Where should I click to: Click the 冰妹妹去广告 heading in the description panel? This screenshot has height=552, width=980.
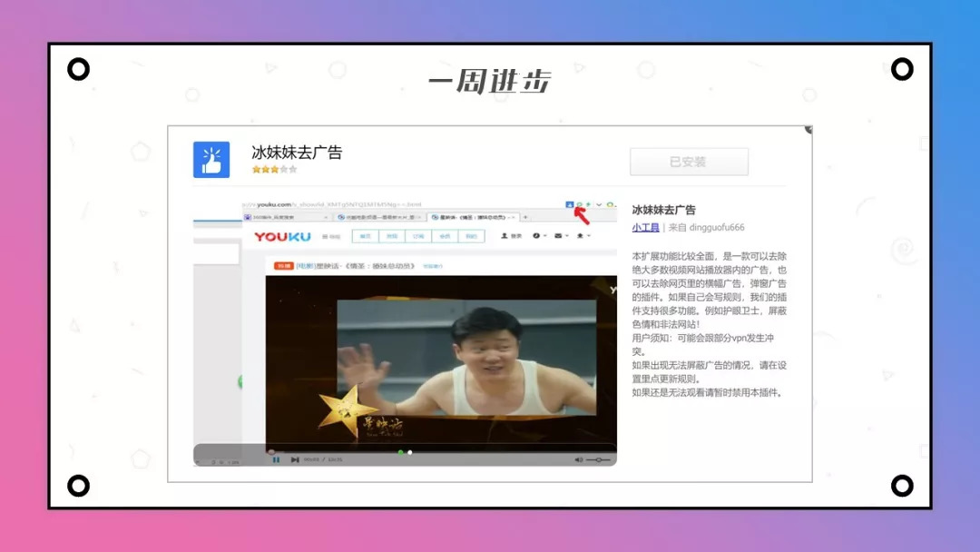coord(663,210)
